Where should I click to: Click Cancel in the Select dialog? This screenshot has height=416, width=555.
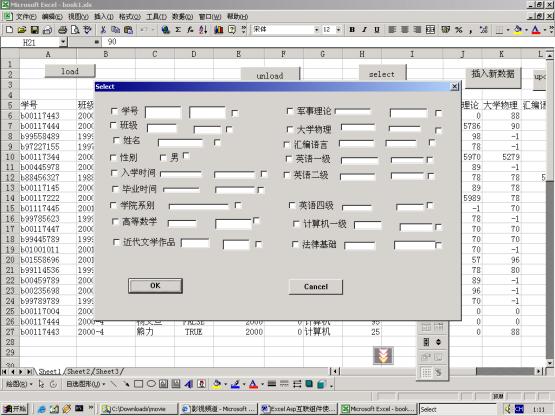(316, 287)
